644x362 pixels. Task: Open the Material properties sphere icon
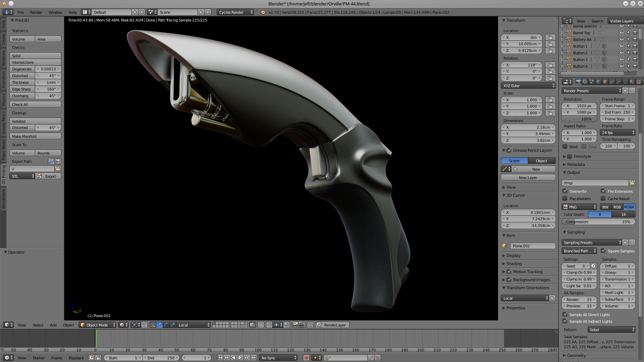(632, 82)
